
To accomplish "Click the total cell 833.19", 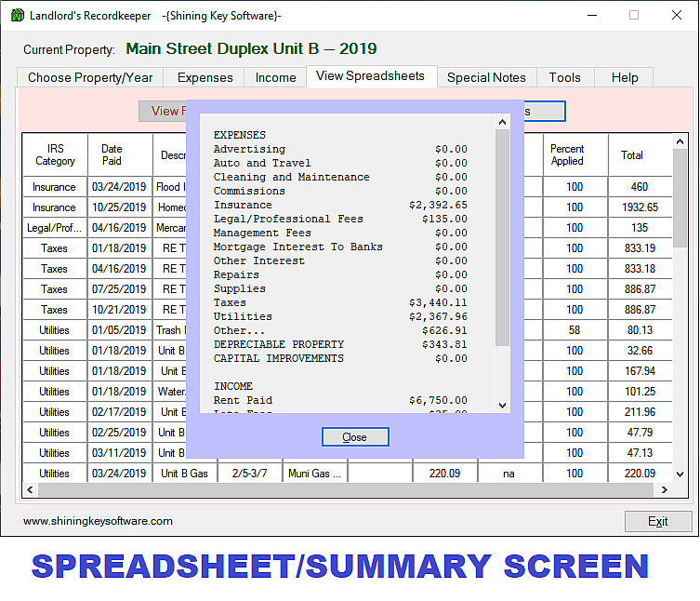I will tap(640, 248).
